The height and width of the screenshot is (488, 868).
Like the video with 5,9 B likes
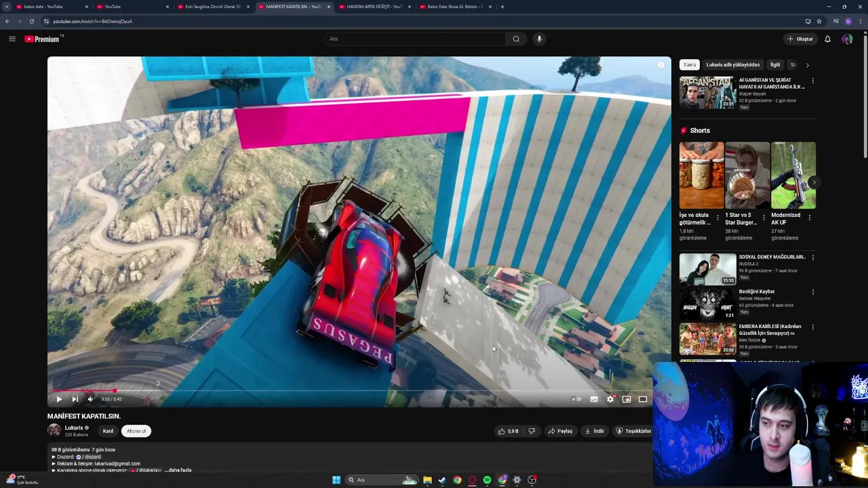coord(509,431)
